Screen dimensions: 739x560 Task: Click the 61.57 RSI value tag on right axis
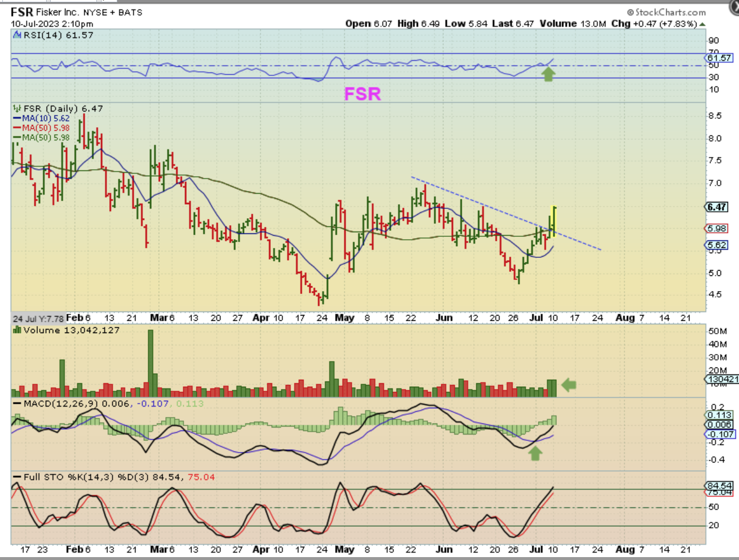coord(719,58)
